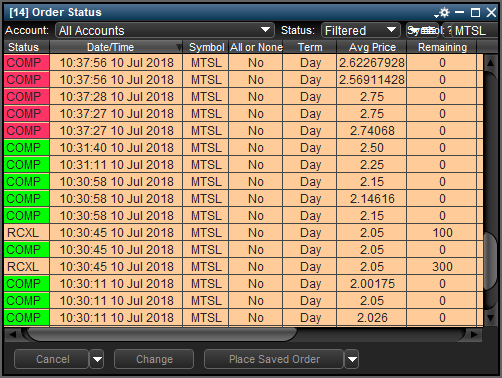The width and height of the screenshot is (502, 378).
Task: Open the window settings gear icon
Action: tap(444, 13)
